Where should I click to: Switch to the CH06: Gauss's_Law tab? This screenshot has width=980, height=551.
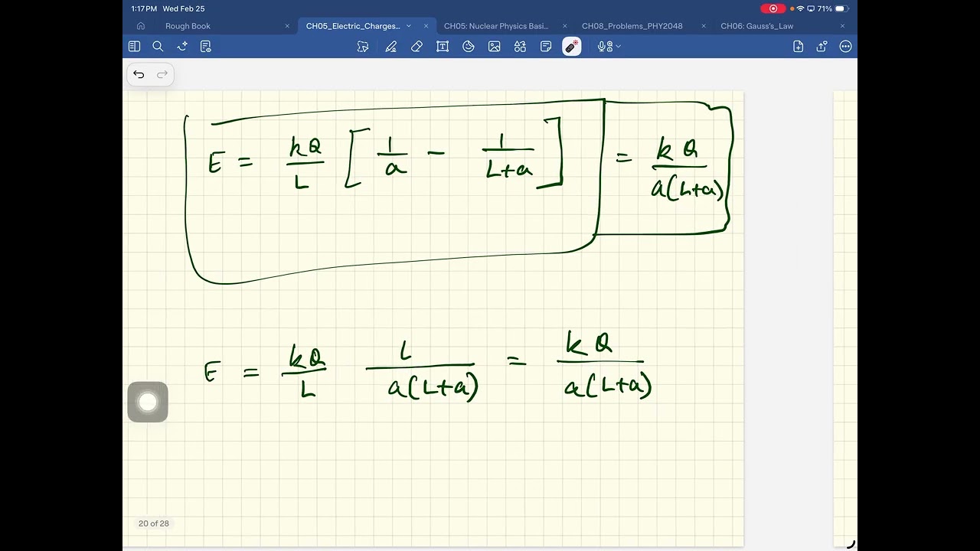(x=756, y=26)
